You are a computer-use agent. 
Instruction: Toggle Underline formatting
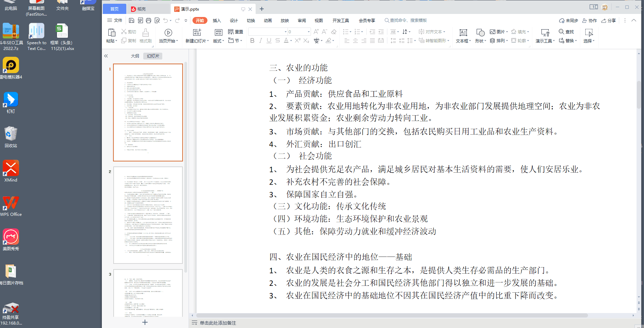(269, 41)
